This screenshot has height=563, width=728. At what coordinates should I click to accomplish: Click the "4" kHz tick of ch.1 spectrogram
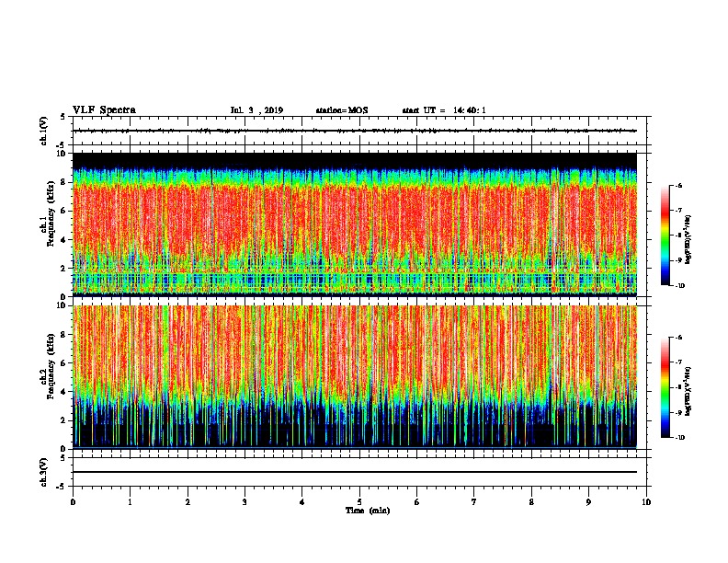[x=64, y=240]
